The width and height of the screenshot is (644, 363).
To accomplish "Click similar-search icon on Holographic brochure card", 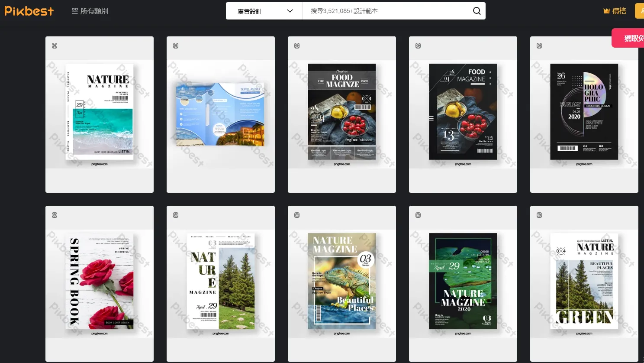I will click(x=539, y=45).
